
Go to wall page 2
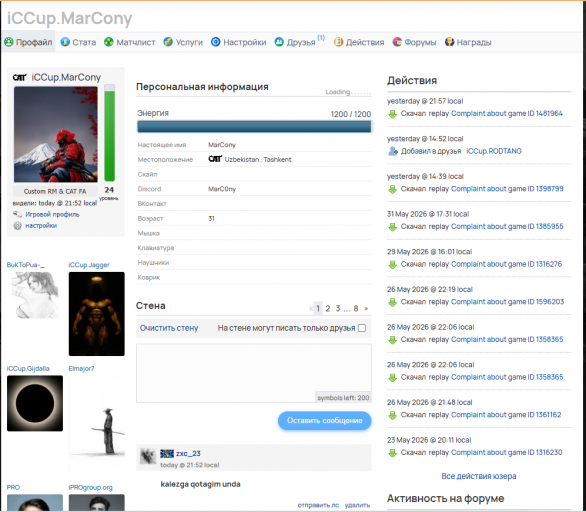click(x=327, y=308)
